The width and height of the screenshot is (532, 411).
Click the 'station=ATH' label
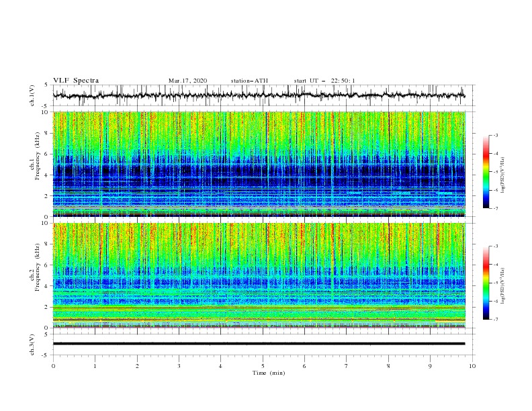249,81
